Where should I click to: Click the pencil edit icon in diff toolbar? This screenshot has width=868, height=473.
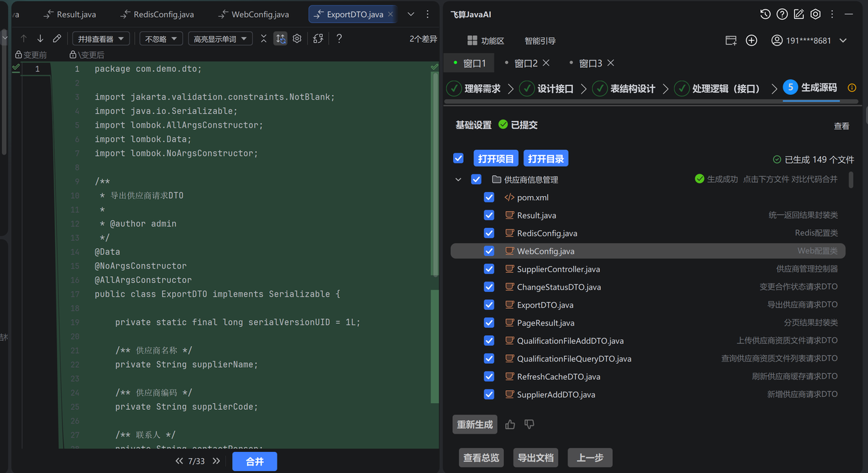coord(57,39)
